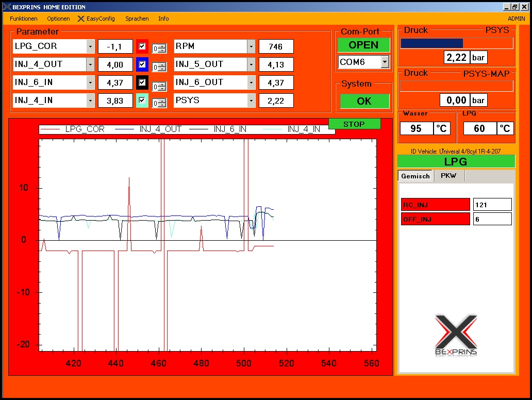The width and height of the screenshot is (532, 400).
Task: Toggle the cyan INJ_4_IN trace checkbox
Action: click(142, 101)
